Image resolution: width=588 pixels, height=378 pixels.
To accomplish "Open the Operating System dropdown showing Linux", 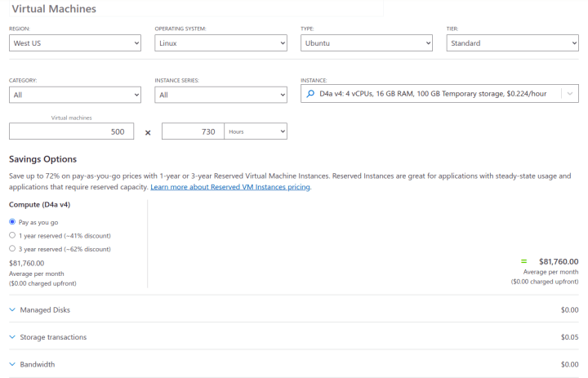I will tap(220, 43).
